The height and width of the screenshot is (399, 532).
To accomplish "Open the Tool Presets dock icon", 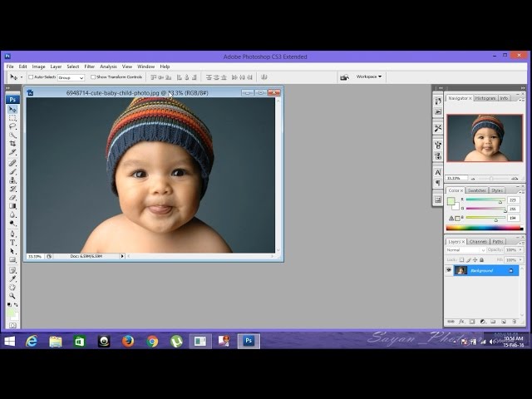I will coord(438,128).
